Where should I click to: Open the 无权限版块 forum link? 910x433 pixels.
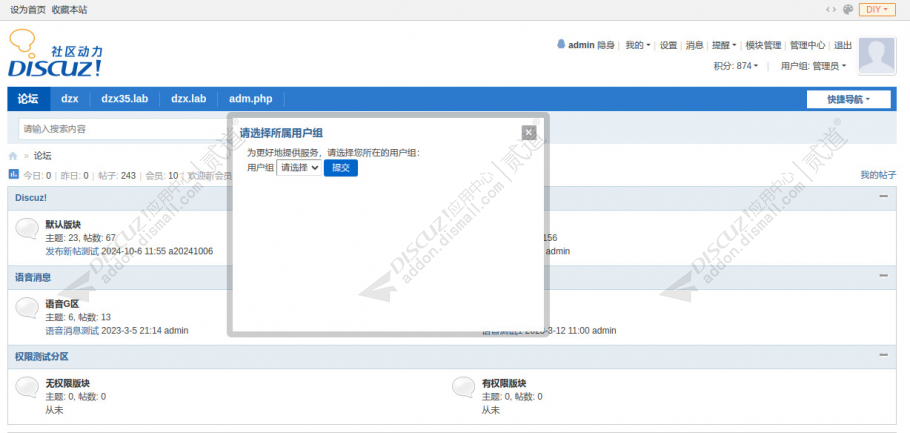(68, 384)
